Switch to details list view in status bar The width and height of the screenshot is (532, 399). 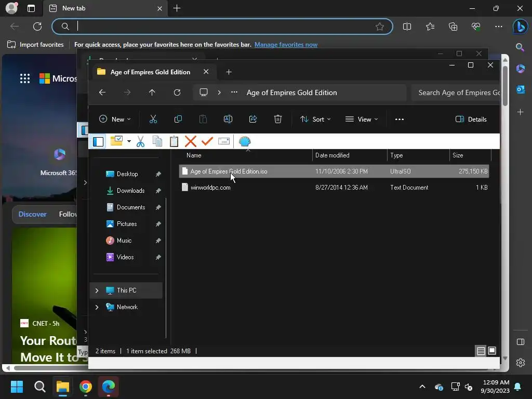pyautogui.click(x=481, y=351)
